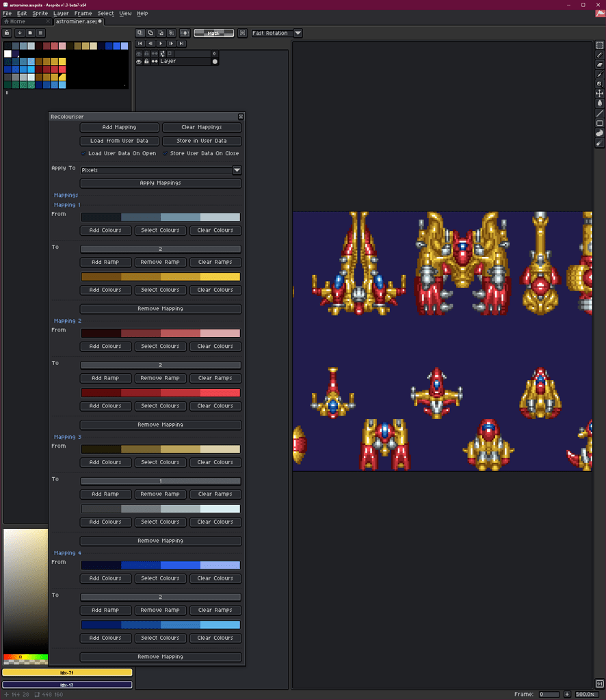This screenshot has width=606, height=700.
Task: Toggle Store User Data On Close checkbox
Action: (165, 154)
